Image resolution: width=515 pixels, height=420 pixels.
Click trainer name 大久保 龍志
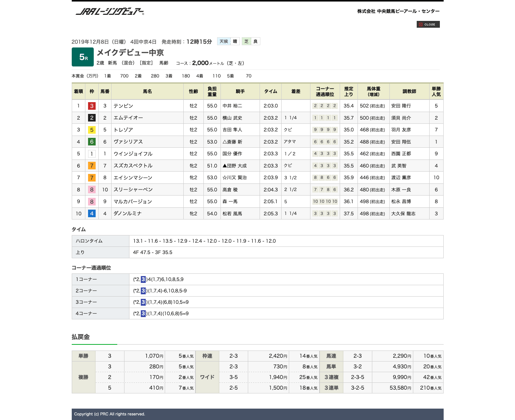point(403,213)
